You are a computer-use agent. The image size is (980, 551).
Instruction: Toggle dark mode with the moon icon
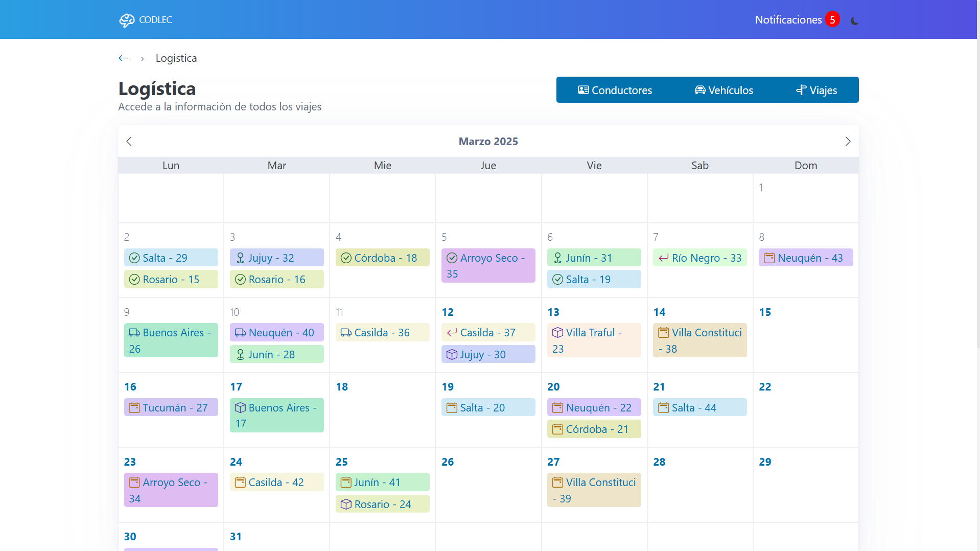854,21
